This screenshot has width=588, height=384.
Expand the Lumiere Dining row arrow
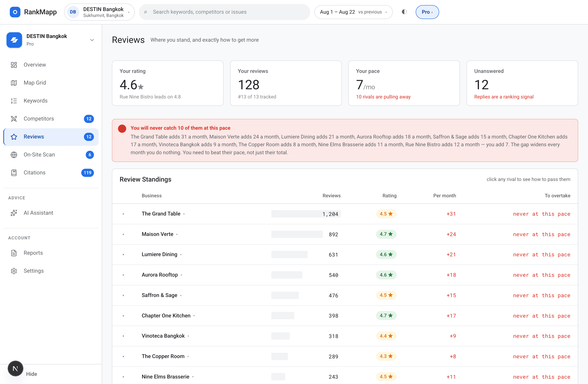pos(123,255)
